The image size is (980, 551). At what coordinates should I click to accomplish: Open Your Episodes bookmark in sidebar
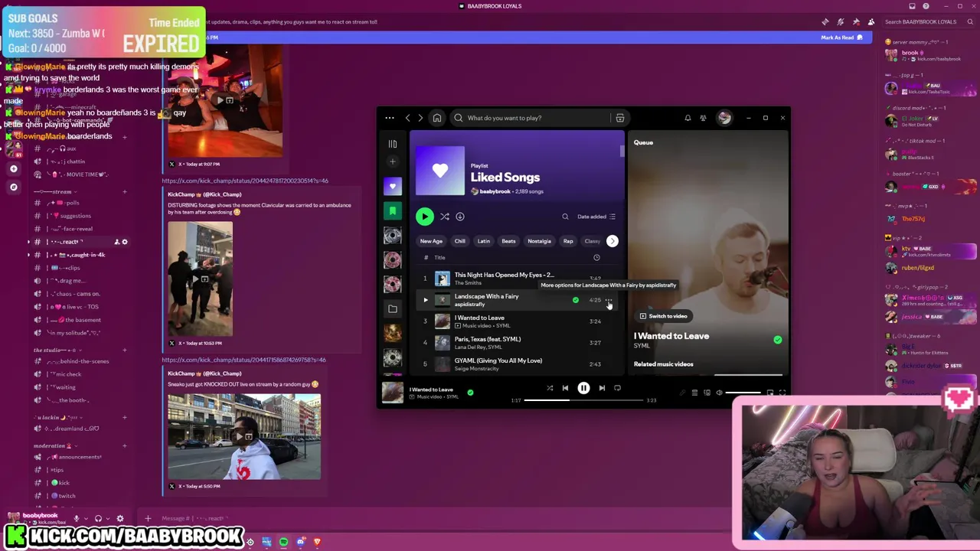tap(392, 210)
